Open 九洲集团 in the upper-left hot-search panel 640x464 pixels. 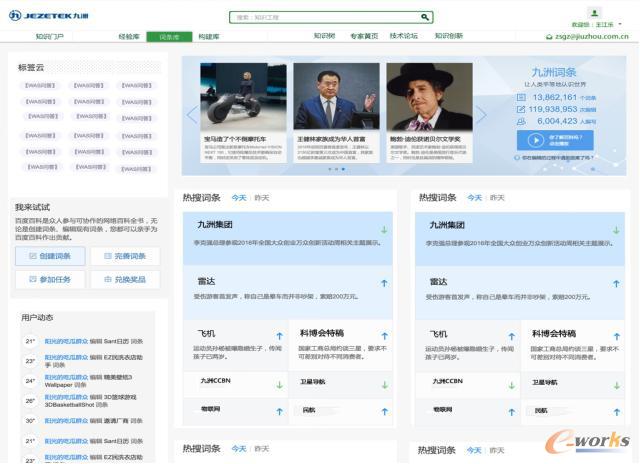[215, 225]
